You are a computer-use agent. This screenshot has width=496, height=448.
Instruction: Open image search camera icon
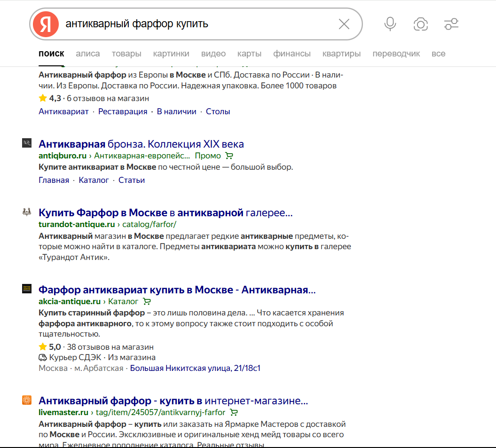420,24
